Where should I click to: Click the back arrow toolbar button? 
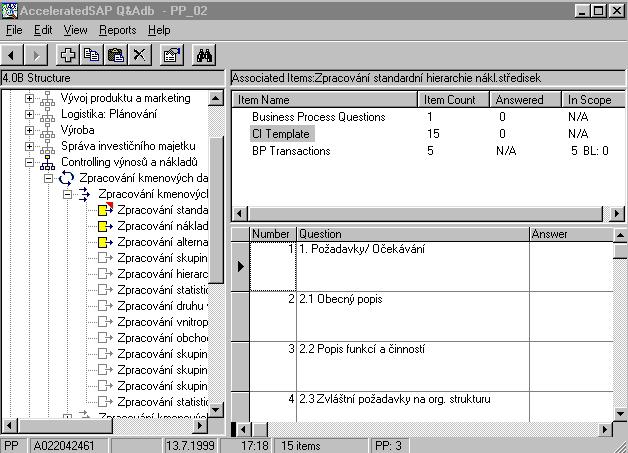[x=11, y=55]
